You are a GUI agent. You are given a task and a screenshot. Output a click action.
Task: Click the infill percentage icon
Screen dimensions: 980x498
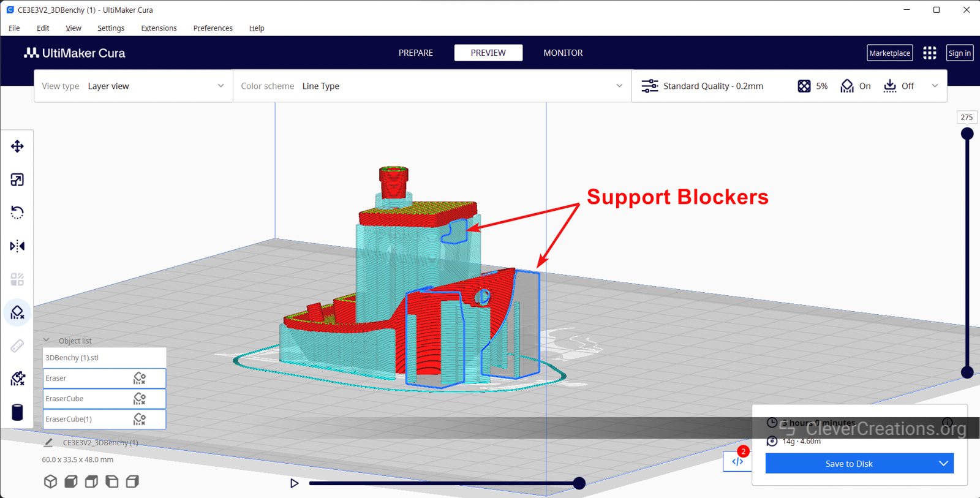[x=804, y=86]
